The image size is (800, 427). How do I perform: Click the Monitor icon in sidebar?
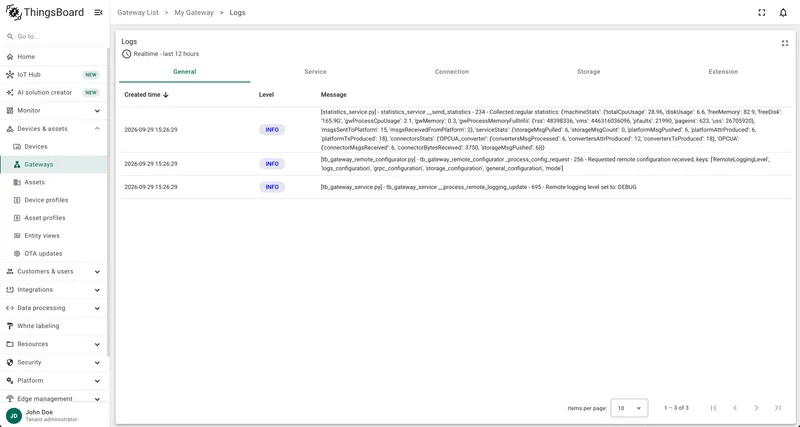coord(10,111)
